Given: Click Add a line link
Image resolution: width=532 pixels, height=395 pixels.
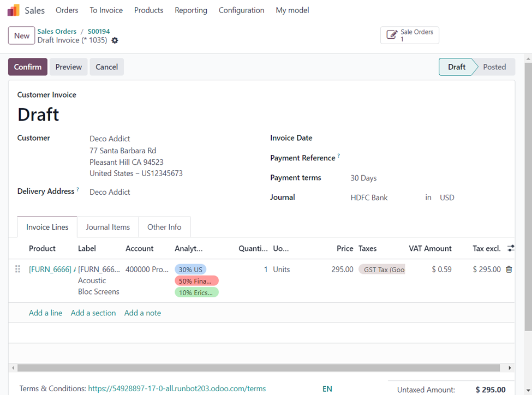Looking at the screenshot, I should click(x=45, y=313).
